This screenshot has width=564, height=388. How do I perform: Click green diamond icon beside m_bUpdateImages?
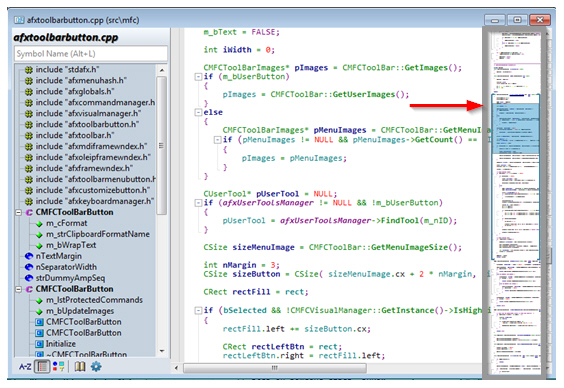point(39,311)
